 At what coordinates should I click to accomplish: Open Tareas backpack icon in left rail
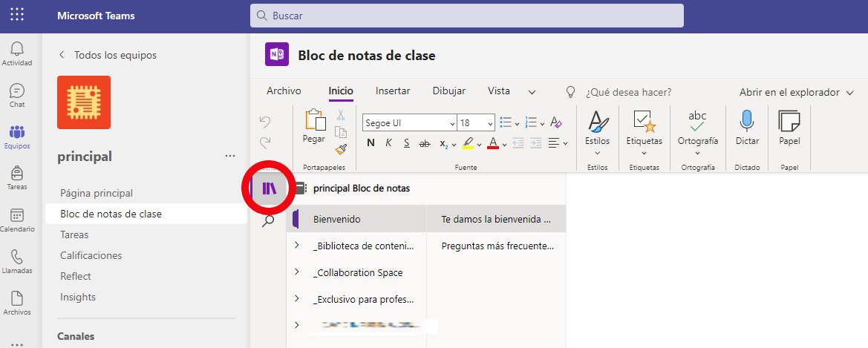[x=17, y=177]
